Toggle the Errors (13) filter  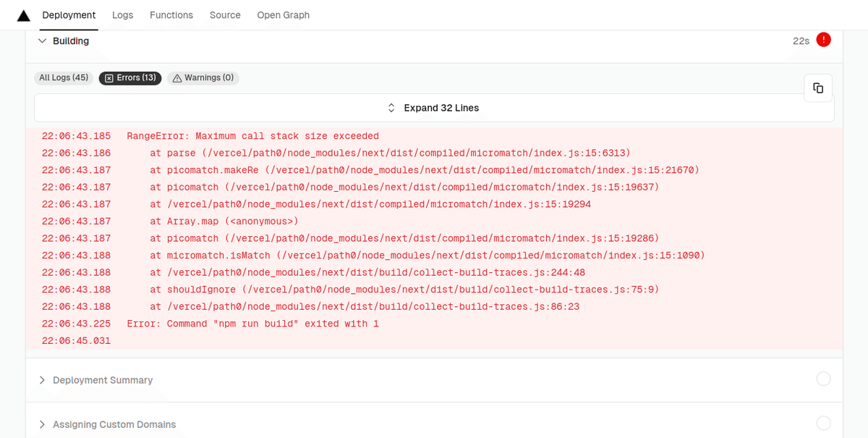click(130, 77)
